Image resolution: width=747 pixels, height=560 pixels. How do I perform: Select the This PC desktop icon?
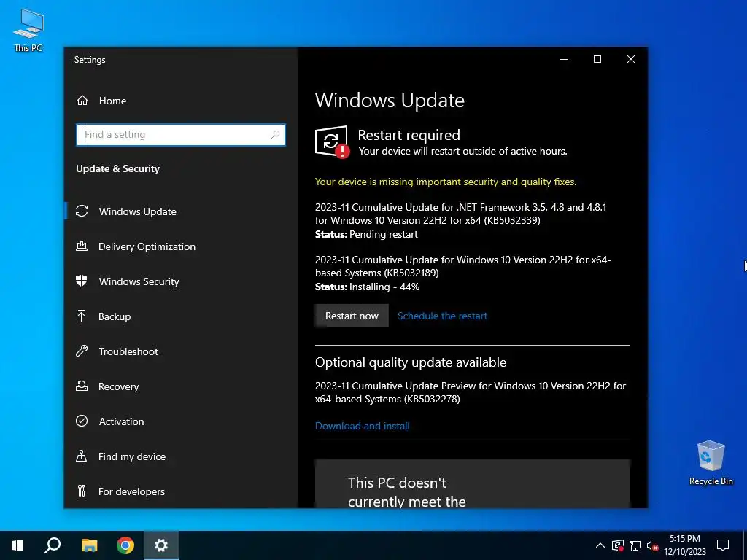[x=28, y=31]
